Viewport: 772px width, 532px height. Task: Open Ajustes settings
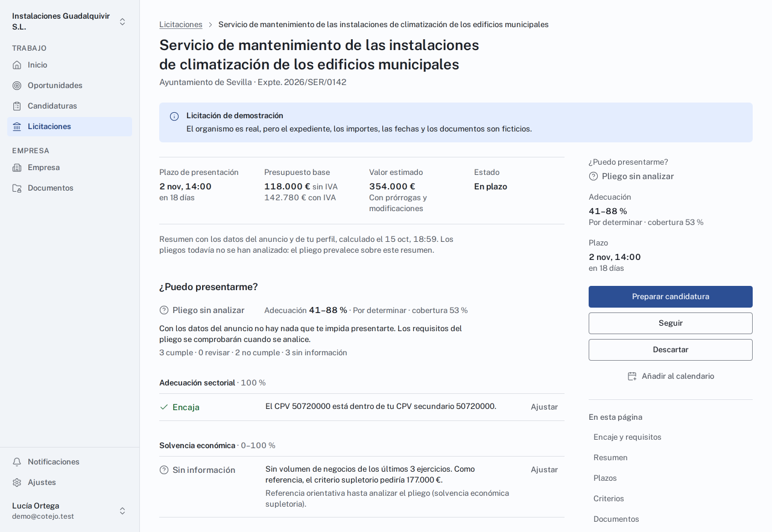click(x=69, y=483)
